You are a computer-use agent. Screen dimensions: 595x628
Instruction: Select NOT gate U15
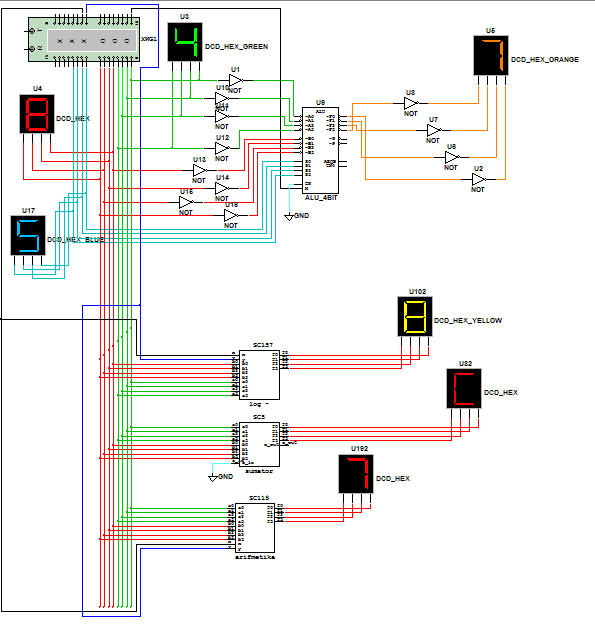click(185, 202)
